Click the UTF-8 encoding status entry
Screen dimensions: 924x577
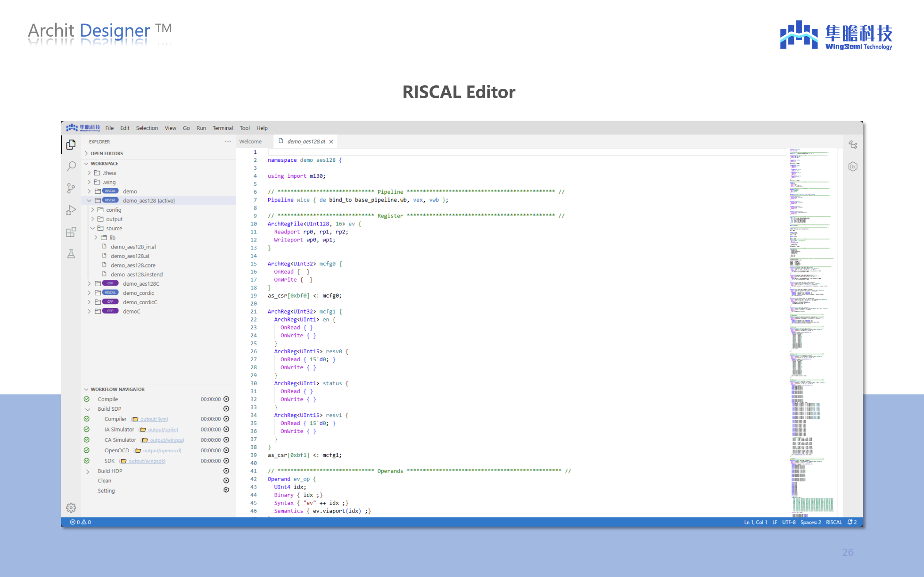[x=789, y=522]
